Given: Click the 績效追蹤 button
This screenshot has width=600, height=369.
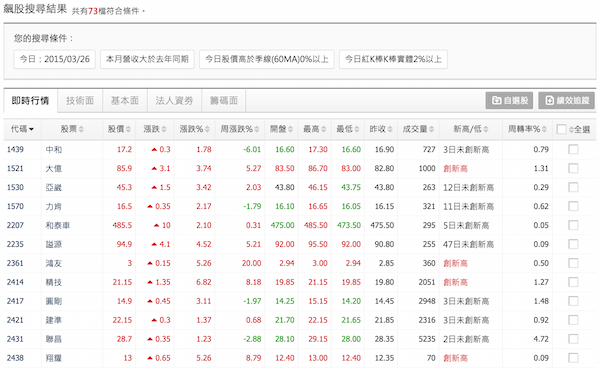Looking at the screenshot, I should click(566, 100).
